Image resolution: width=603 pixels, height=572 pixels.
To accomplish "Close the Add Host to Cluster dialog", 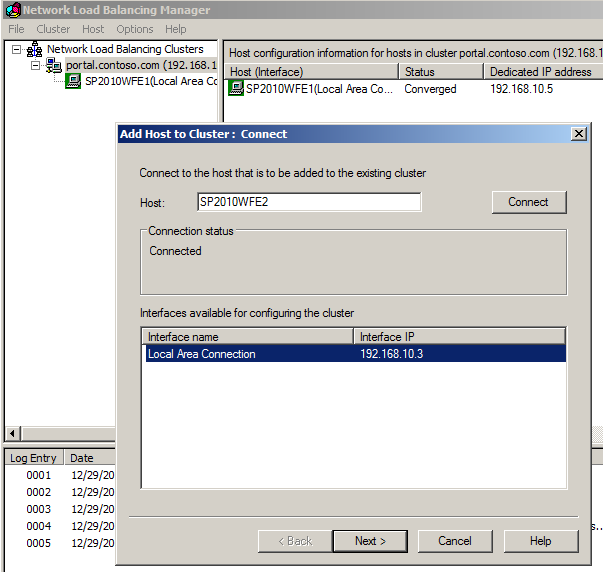I will pyautogui.click(x=579, y=134).
